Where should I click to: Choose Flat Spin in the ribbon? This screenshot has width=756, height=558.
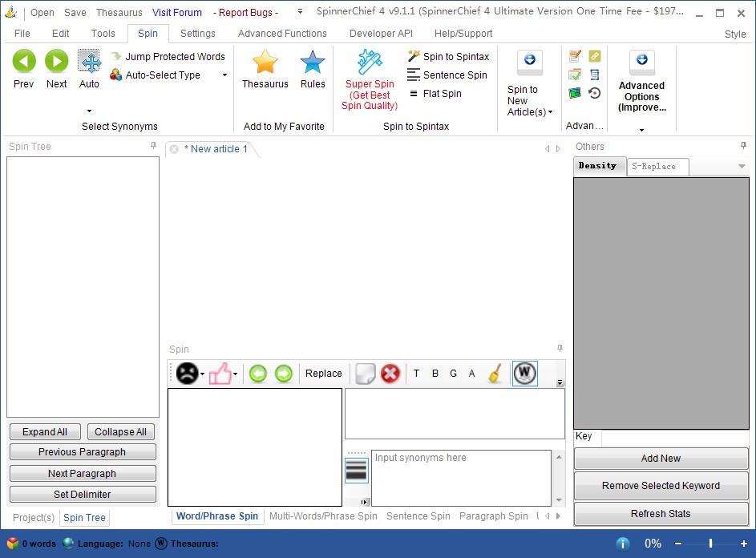pos(435,94)
